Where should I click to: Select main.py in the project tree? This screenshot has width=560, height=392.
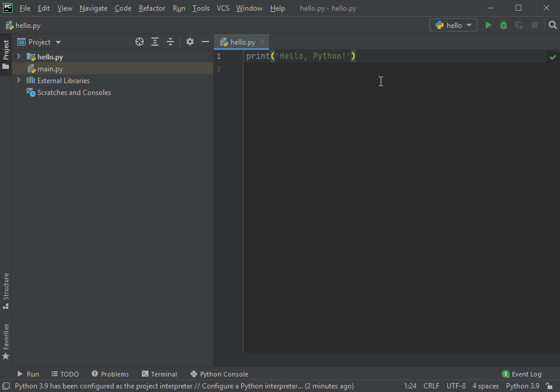(x=50, y=69)
